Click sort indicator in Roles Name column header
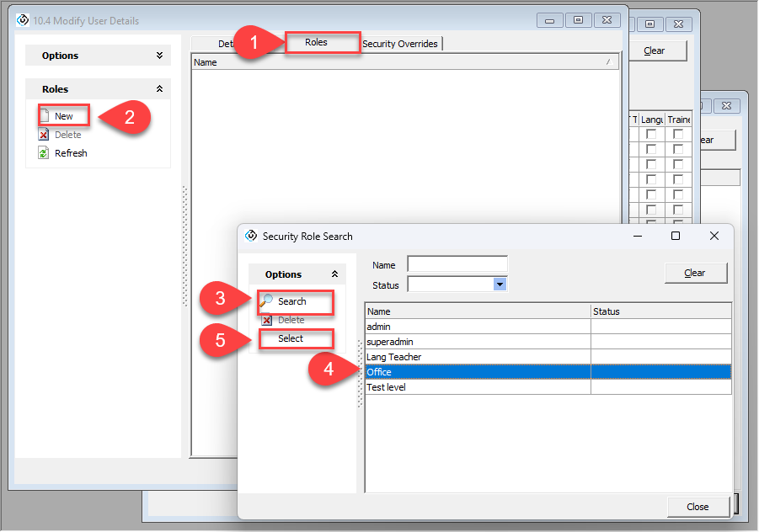759x532 pixels. pyautogui.click(x=608, y=62)
